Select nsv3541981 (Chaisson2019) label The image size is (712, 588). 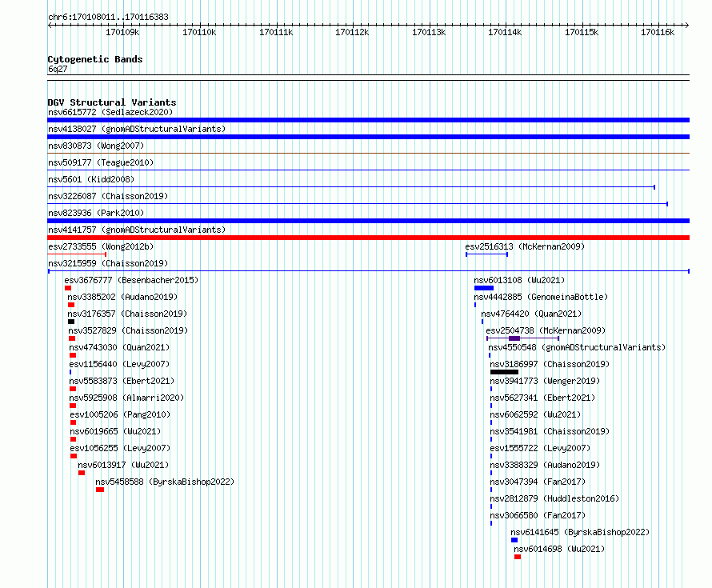tap(550, 431)
